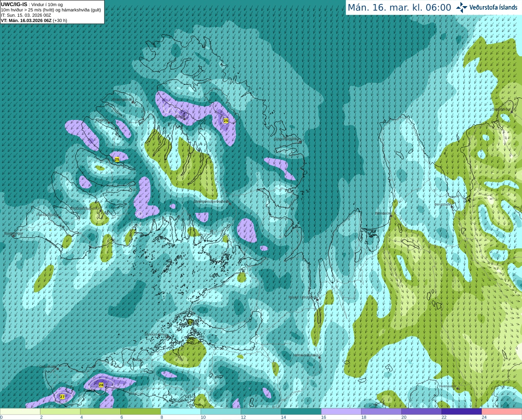Select the Gjögurflugvöllur station dot
This screenshot has width=522, height=420.
tap(300, 142)
